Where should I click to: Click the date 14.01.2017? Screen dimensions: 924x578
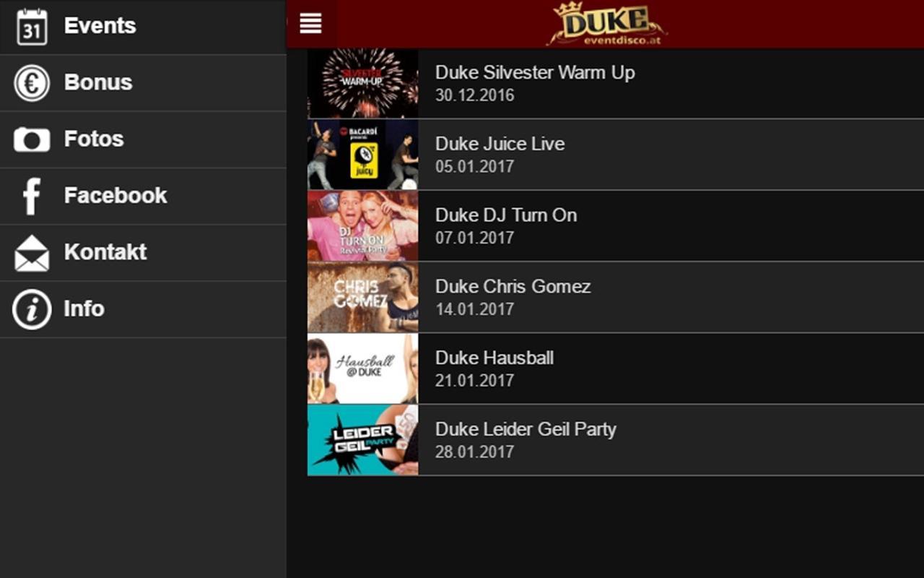click(x=474, y=309)
